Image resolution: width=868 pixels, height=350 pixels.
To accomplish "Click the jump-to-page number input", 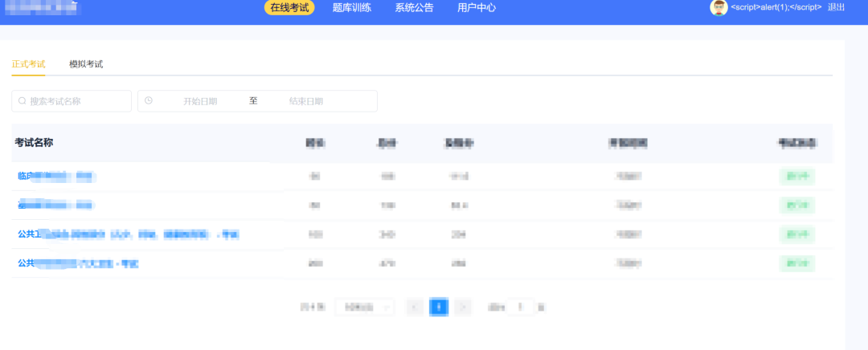I will tap(520, 307).
